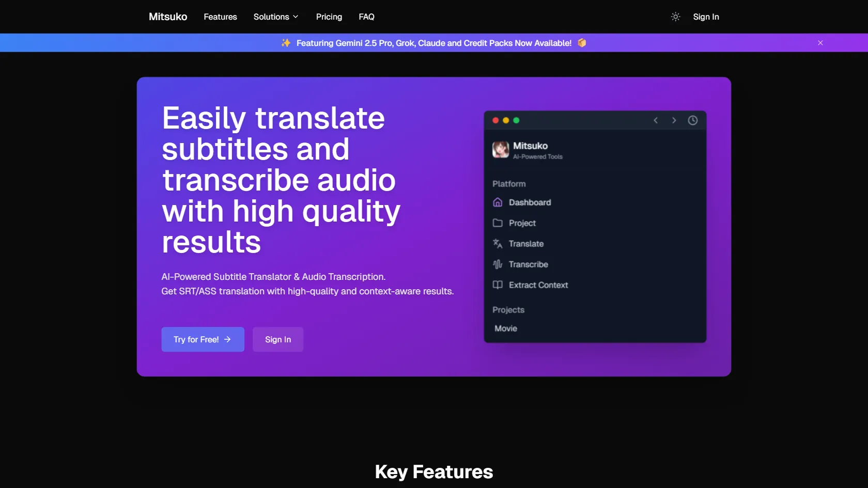Open the Pricing page
This screenshot has height=488, width=868.
[329, 17]
